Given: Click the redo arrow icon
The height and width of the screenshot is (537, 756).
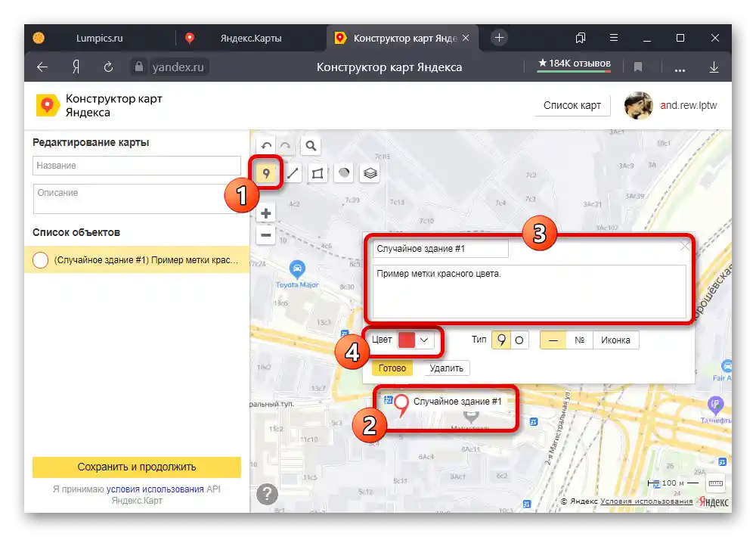Looking at the screenshot, I should pyautogui.click(x=286, y=145).
